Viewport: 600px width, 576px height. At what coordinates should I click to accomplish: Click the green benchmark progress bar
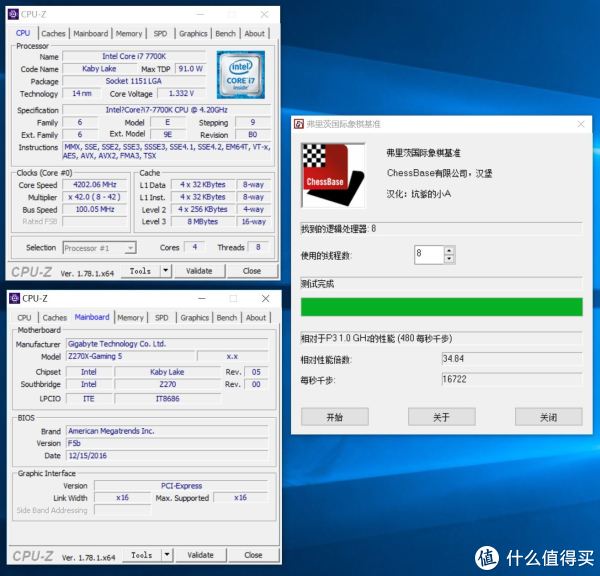[442, 307]
